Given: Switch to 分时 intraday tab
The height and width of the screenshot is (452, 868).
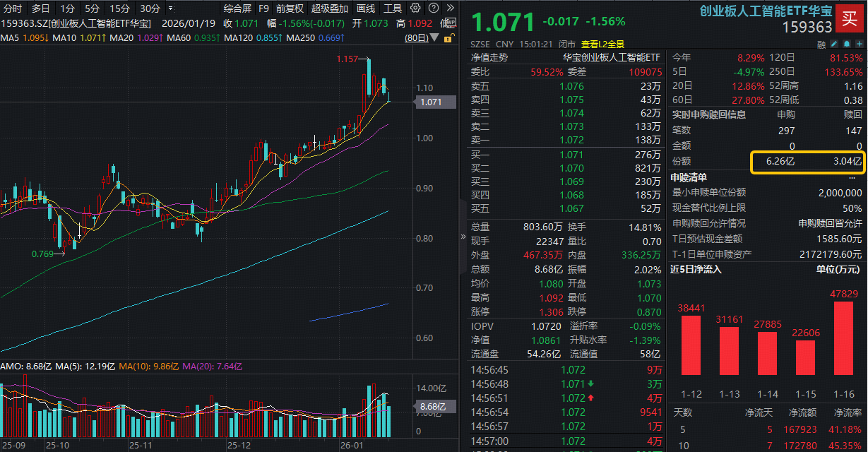Looking at the screenshot, I should pyautogui.click(x=13, y=8).
